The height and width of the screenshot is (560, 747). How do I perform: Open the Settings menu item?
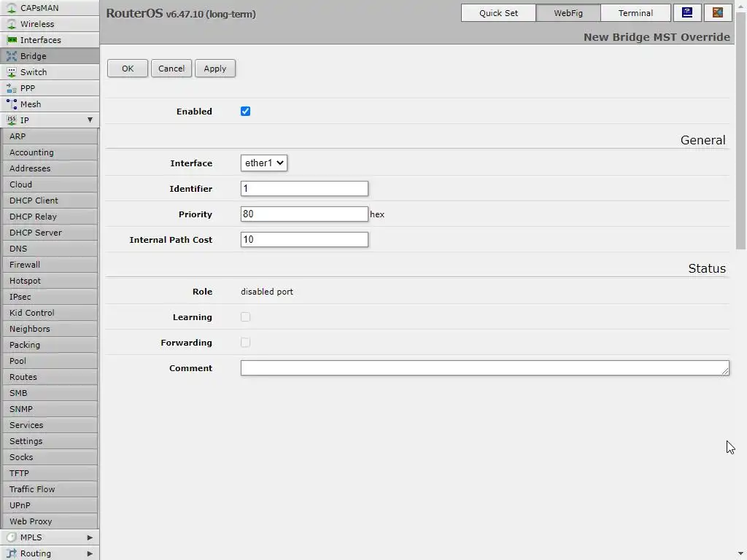point(50,441)
